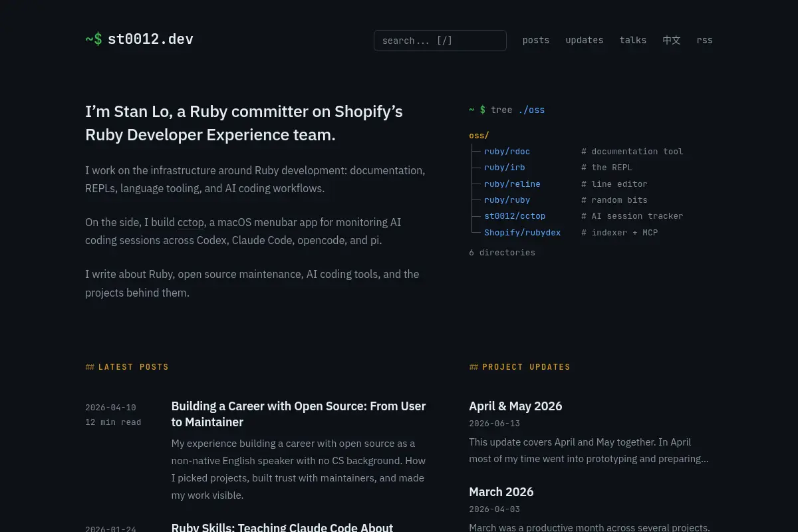Click the PROJECT UPDATES section heading
The image size is (798, 532).
click(x=520, y=367)
